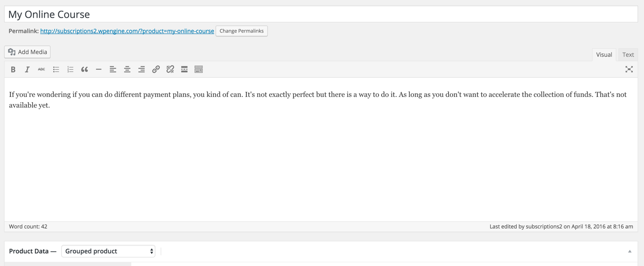Align text right

[141, 70]
